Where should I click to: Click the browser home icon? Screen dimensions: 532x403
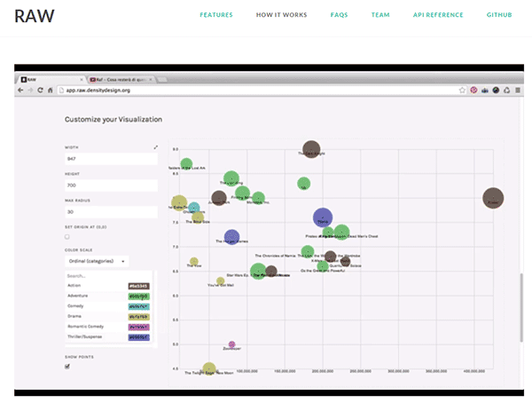[51, 90]
